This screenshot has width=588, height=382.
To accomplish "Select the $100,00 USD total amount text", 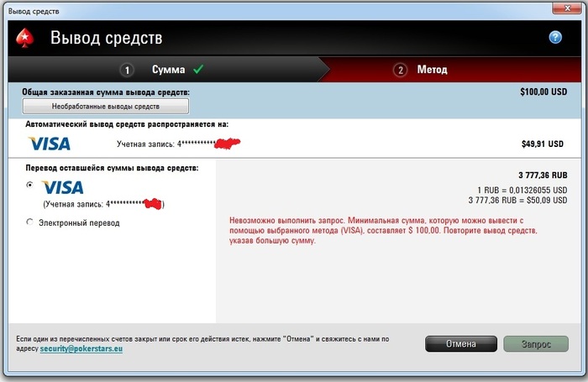I will pyautogui.click(x=543, y=92).
